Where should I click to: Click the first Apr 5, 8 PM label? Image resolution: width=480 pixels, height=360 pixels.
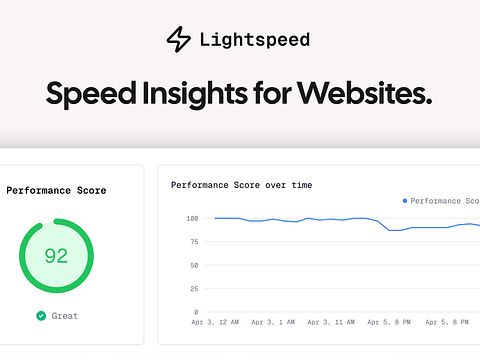(389, 322)
